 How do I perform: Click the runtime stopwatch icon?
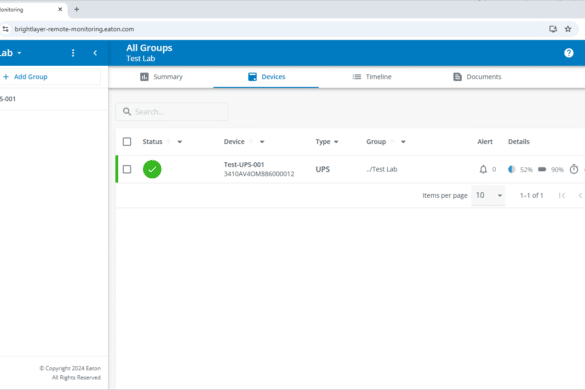point(574,169)
